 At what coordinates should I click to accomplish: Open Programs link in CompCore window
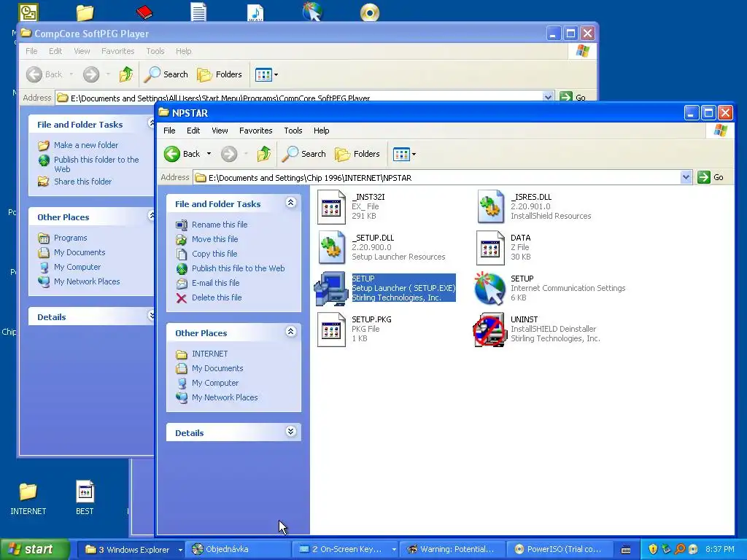(70, 238)
